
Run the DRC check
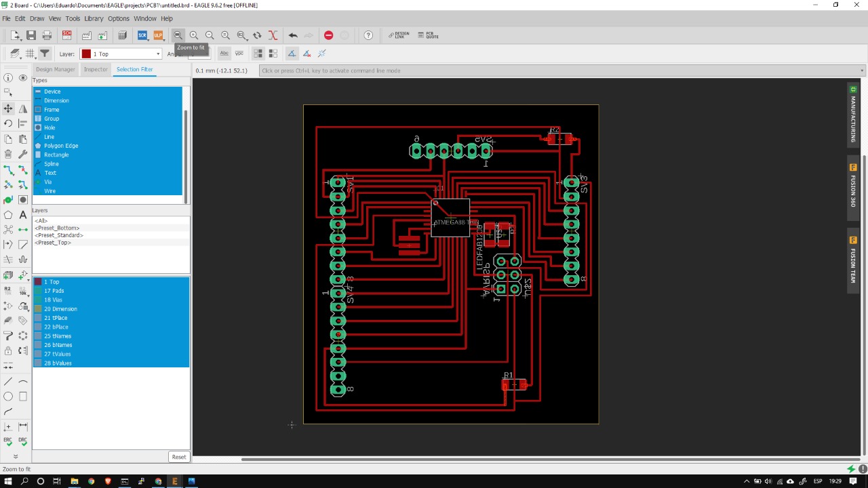tap(23, 441)
